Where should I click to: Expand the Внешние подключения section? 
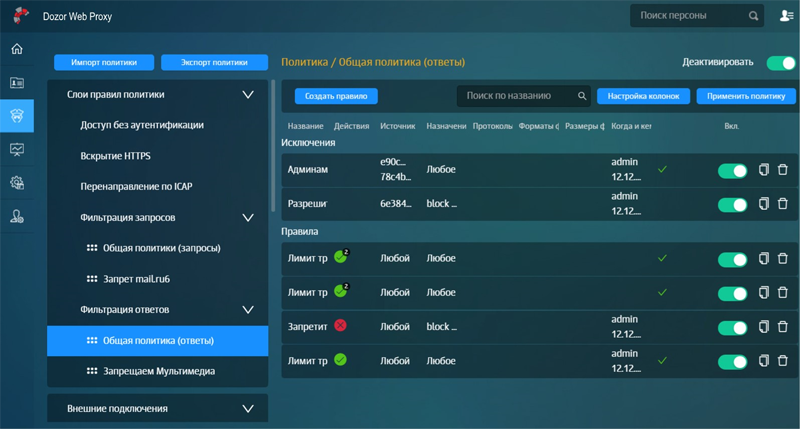(248, 409)
